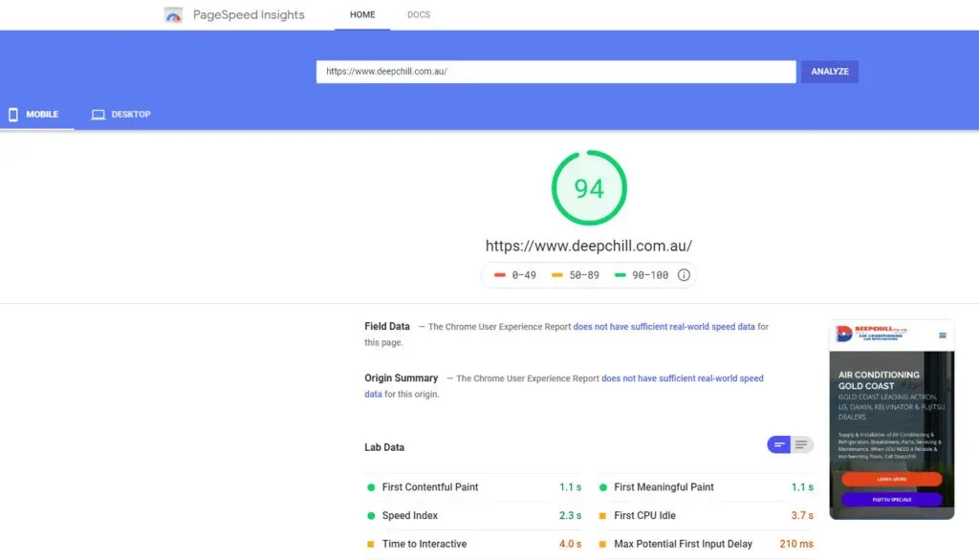Click the URL input field

(x=555, y=71)
